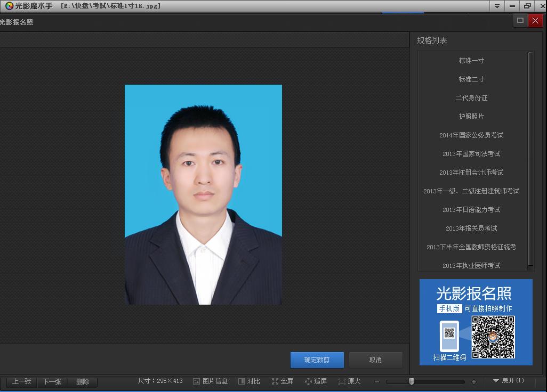
Task: Confirm crop with 确定裁剪 button
Action: point(317,360)
